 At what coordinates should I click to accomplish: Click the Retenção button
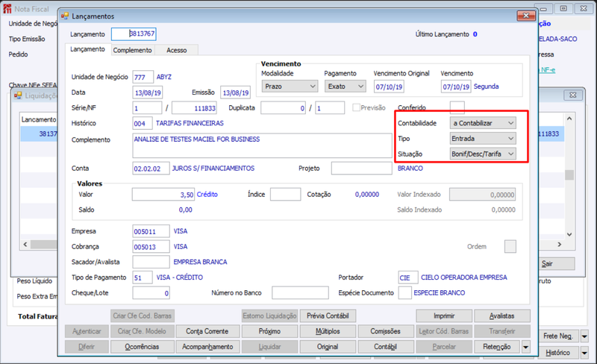point(497,347)
